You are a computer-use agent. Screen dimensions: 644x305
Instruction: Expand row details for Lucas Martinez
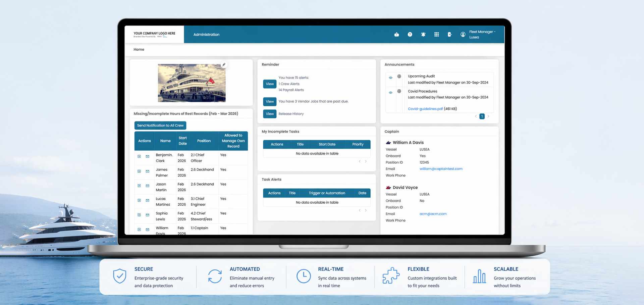[139, 200]
